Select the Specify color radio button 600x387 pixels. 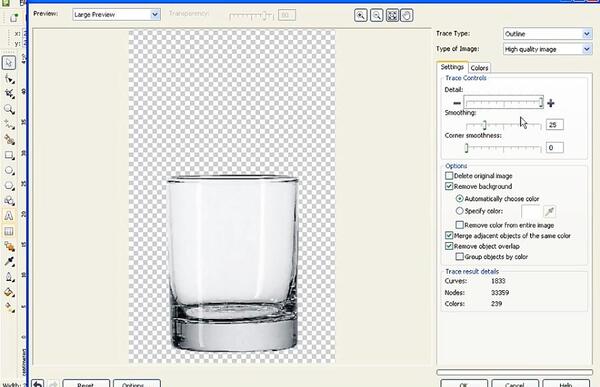click(460, 211)
